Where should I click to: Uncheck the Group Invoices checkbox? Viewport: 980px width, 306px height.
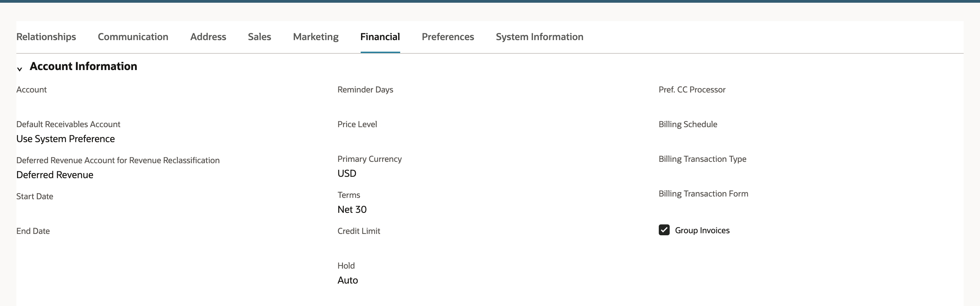tap(664, 230)
